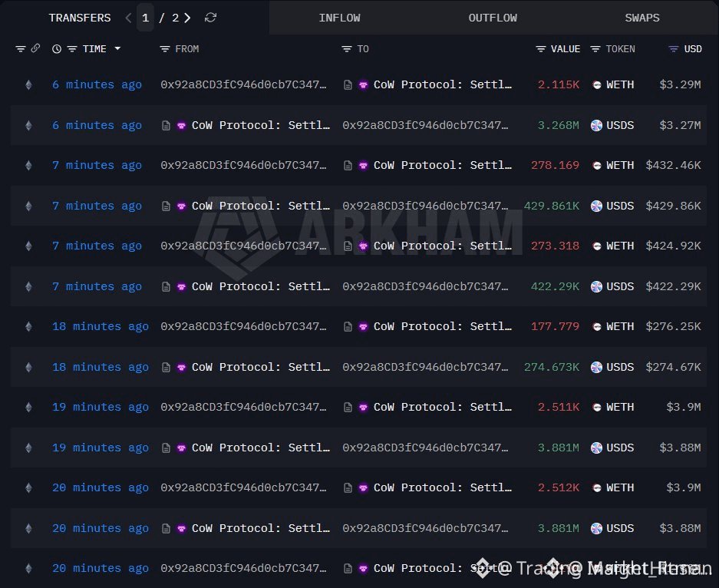719x588 pixels.
Task: Open recipient address in 429.861K USDS row
Action: pos(426,206)
